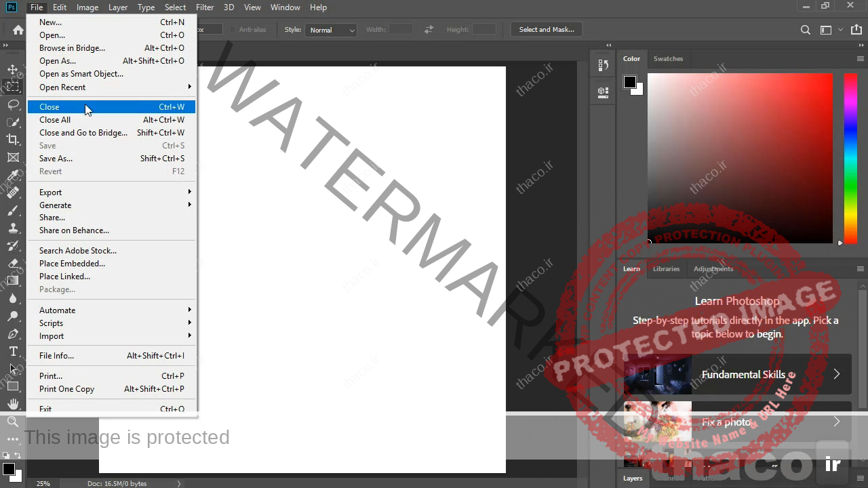The width and height of the screenshot is (868, 488).
Task: Select the Zoom tool in toolbar
Action: 13,422
